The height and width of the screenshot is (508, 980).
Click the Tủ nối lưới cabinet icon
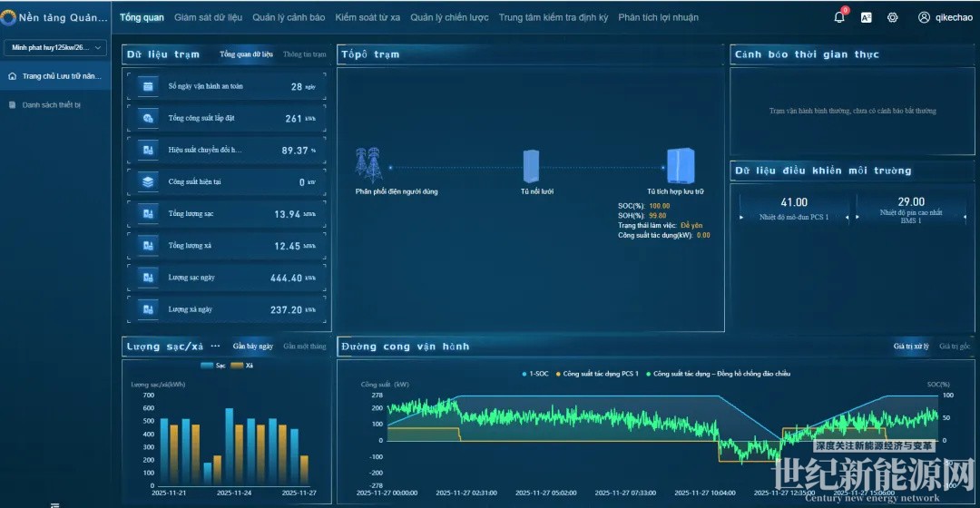531,166
